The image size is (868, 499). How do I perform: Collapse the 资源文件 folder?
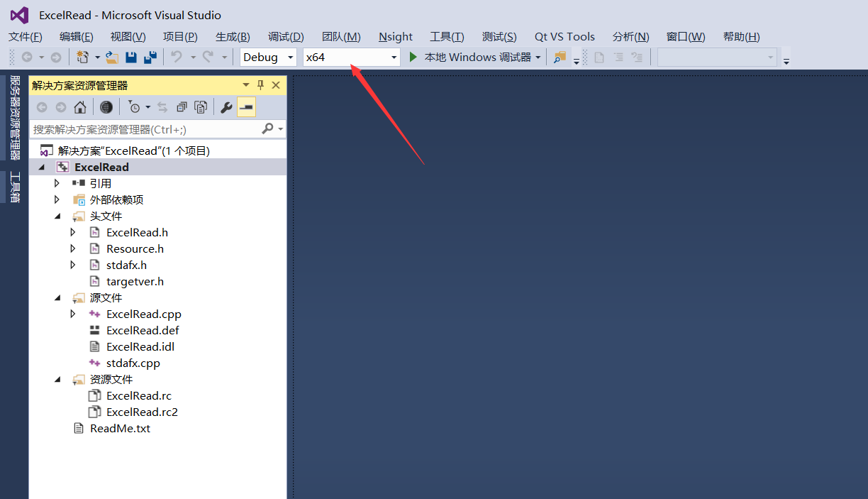(57, 379)
